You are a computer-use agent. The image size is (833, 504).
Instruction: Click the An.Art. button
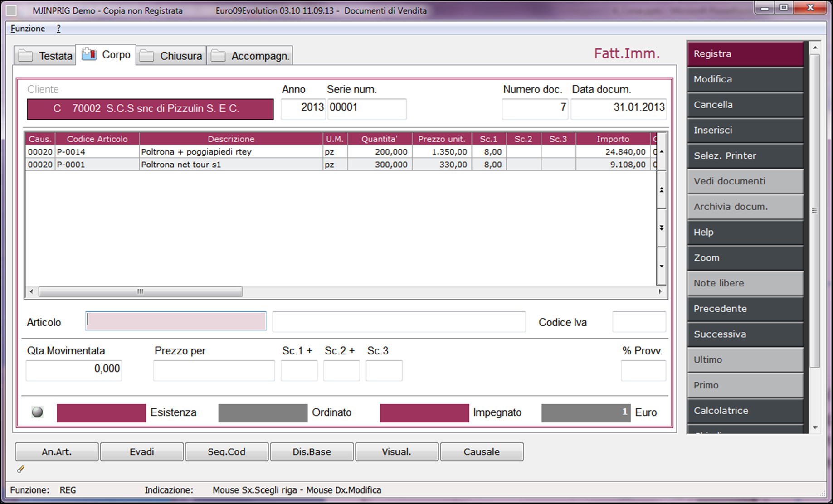(57, 452)
